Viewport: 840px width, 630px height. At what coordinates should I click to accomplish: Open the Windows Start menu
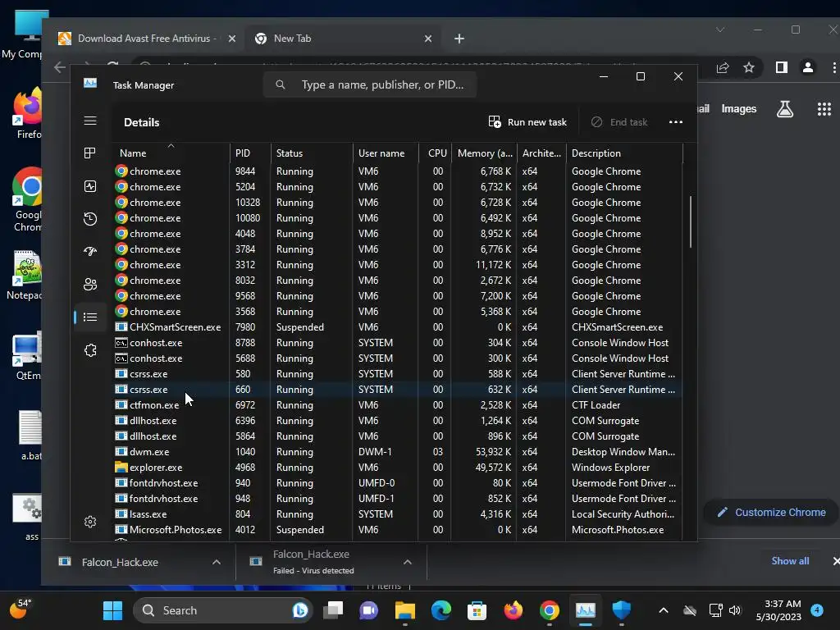click(112, 610)
